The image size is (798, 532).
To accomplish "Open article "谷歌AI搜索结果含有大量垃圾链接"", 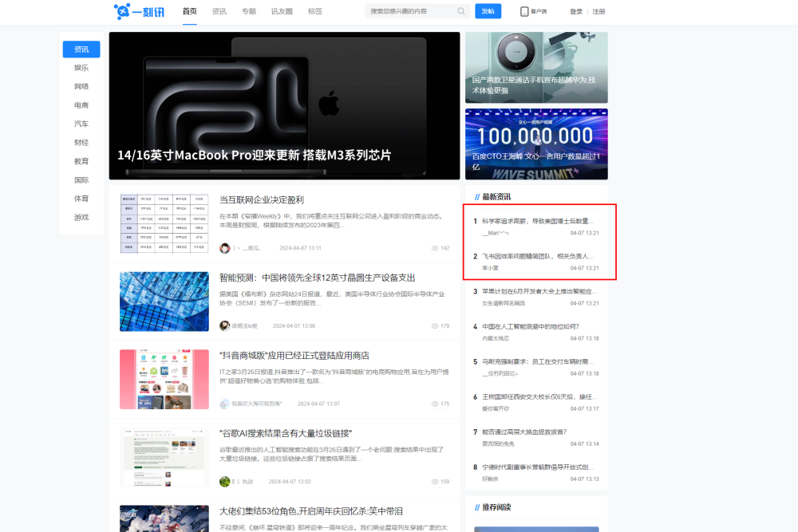I will [286, 433].
